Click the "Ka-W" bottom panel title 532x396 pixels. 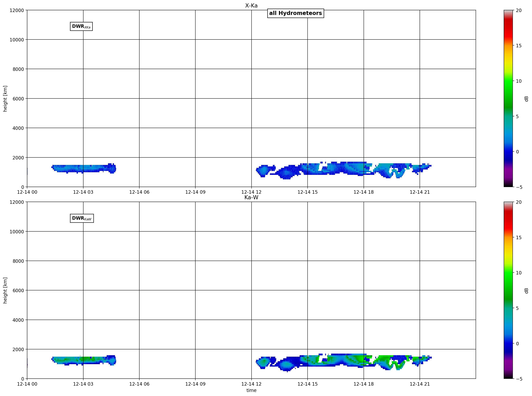click(x=251, y=197)
